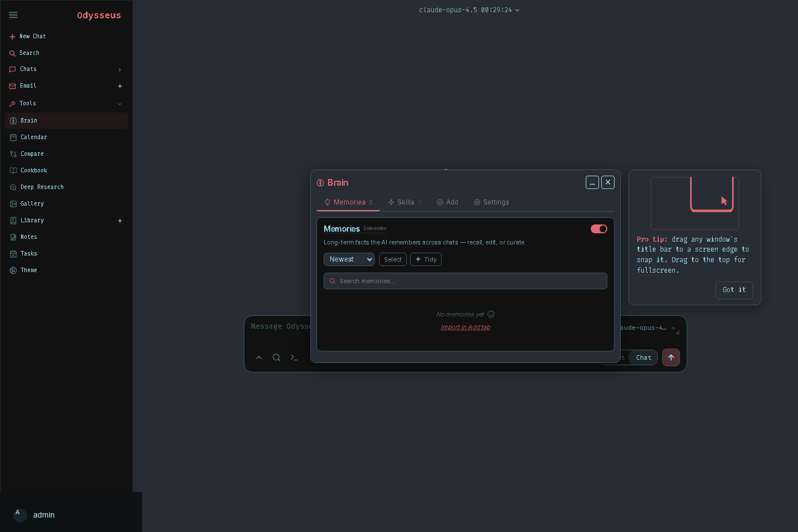
Task: Click the Tidy memories button
Action: point(426,259)
